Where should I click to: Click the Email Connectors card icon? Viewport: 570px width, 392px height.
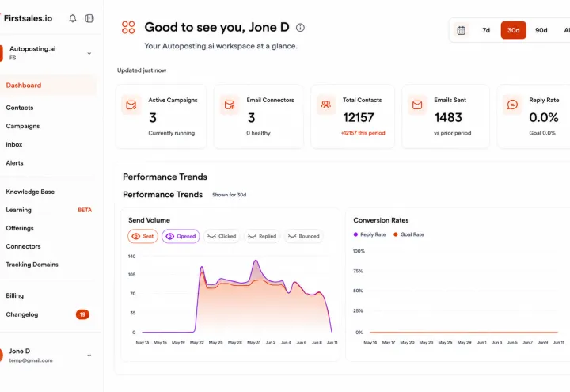click(230, 105)
